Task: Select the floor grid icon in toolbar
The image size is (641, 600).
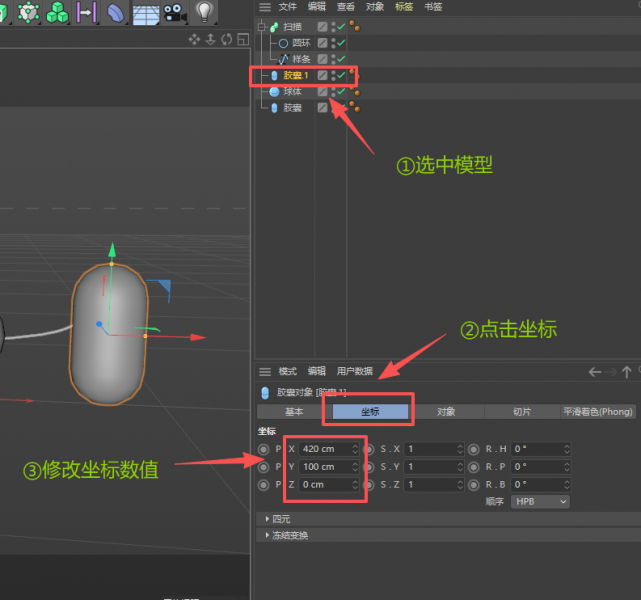Action: tap(146, 13)
